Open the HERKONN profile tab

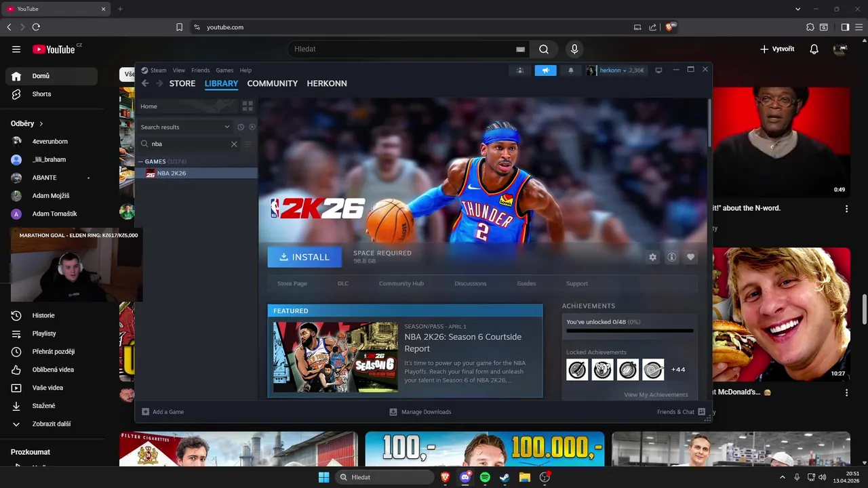[x=327, y=83]
